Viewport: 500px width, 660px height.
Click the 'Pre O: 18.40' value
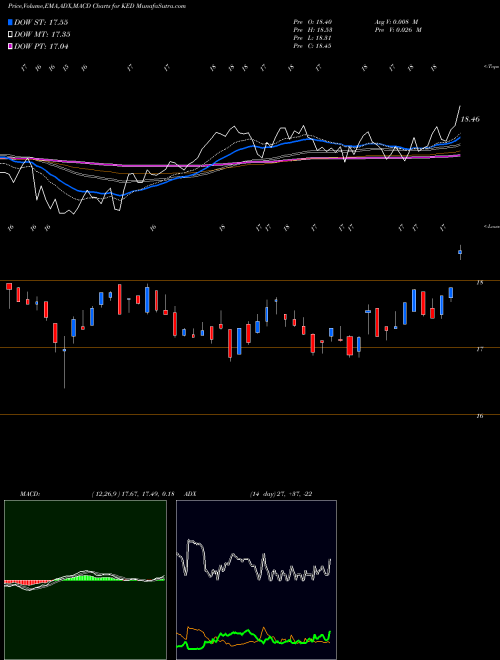click(313, 22)
